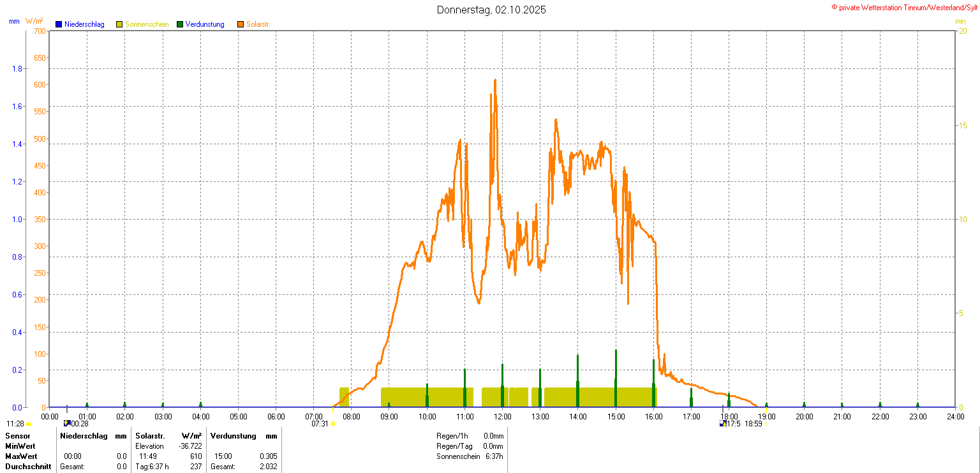This screenshot has height=473, width=980.
Task: Click the yellow icon beside 11:28
Action: pos(28,424)
